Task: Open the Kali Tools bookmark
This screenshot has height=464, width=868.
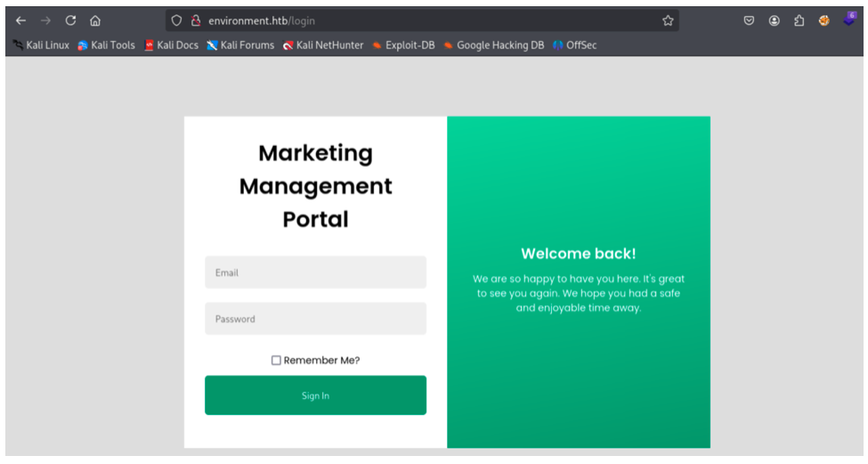Action: pyautogui.click(x=106, y=45)
